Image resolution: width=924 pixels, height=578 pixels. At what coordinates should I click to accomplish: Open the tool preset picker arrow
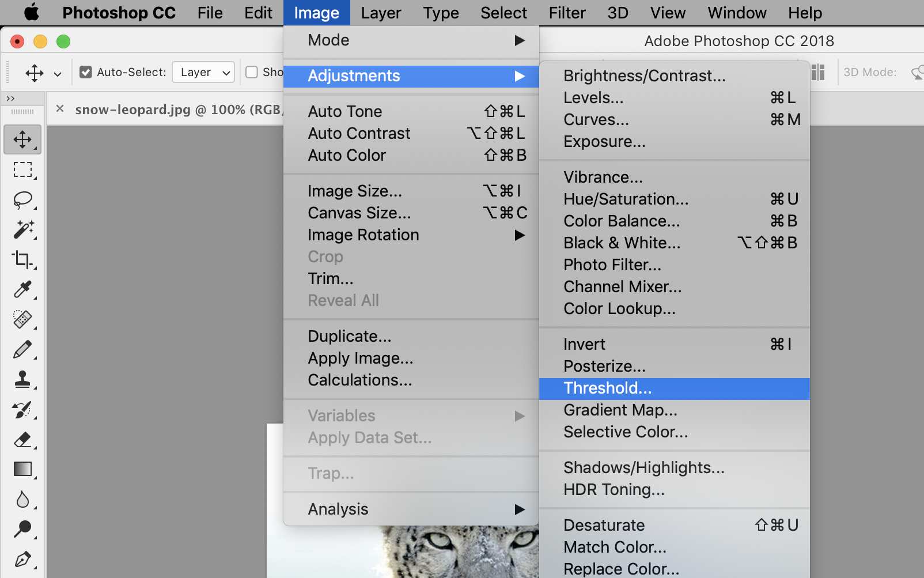pos(58,74)
